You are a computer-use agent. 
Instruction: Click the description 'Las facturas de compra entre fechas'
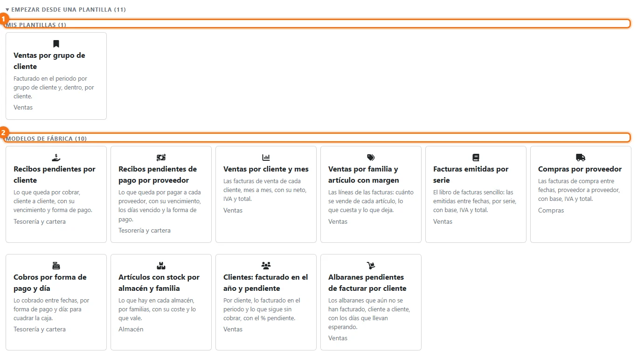tap(579, 190)
